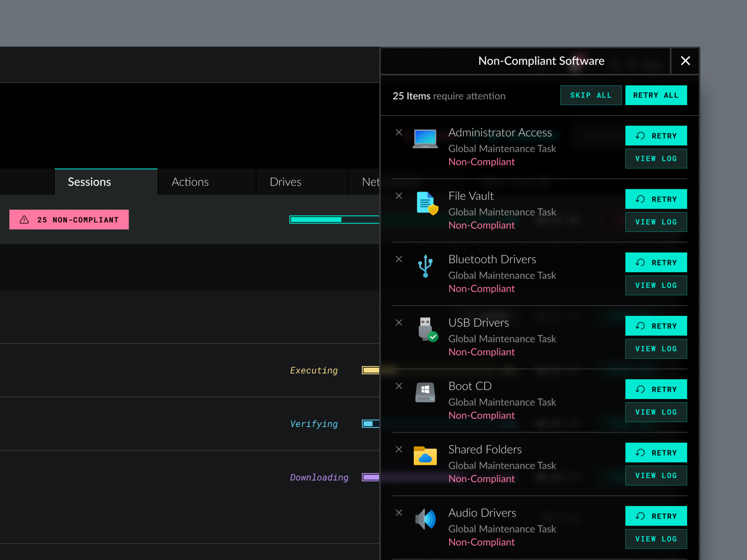Click the teal session progress bar
Viewport: 747px width, 560px height.
(x=334, y=220)
